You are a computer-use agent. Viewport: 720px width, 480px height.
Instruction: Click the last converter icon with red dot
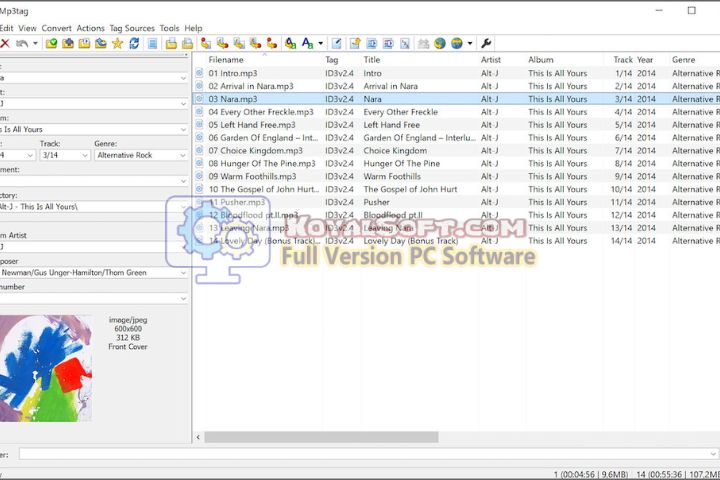click(272, 43)
